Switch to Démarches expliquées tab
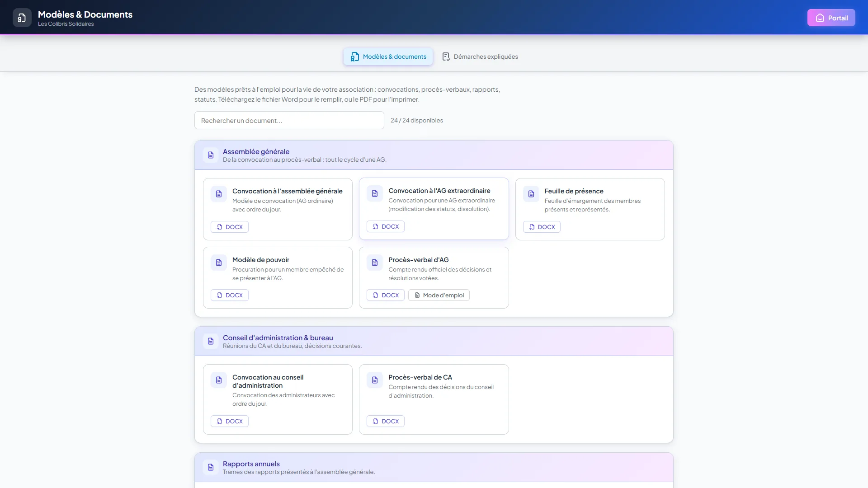 tap(480, 56)
